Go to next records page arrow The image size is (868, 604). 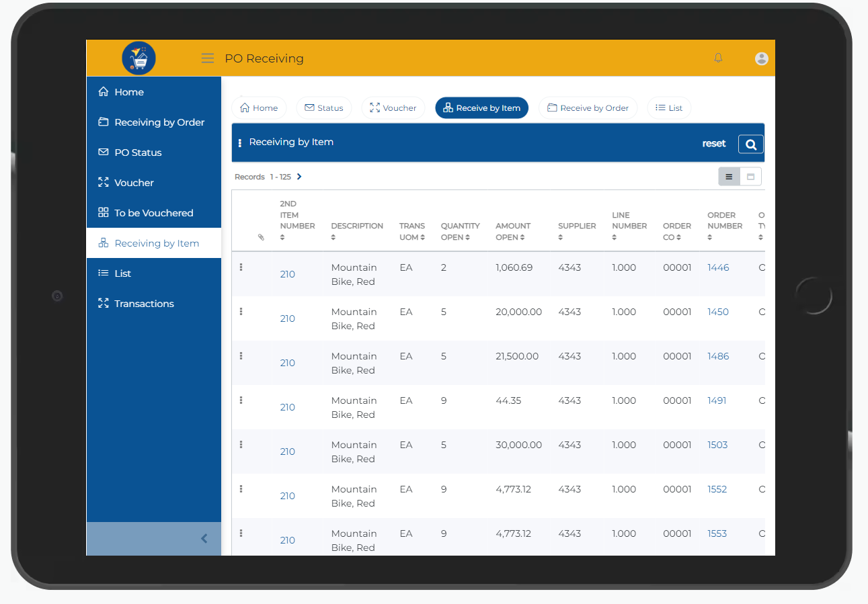(x=299, y=177)
